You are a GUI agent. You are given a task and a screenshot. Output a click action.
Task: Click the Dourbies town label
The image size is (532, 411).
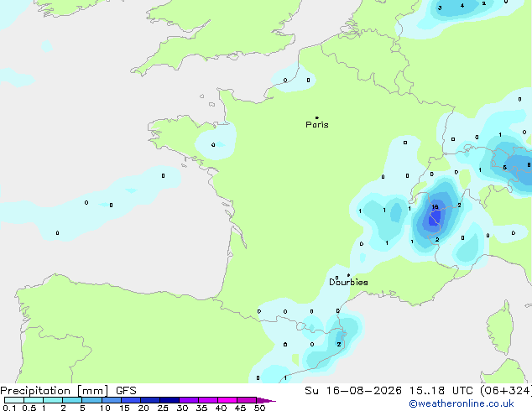click(x=348, y=282)
